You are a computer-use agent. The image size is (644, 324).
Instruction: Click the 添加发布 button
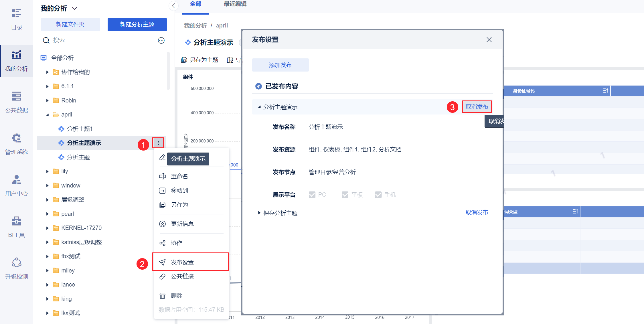[x=280, y=65]
